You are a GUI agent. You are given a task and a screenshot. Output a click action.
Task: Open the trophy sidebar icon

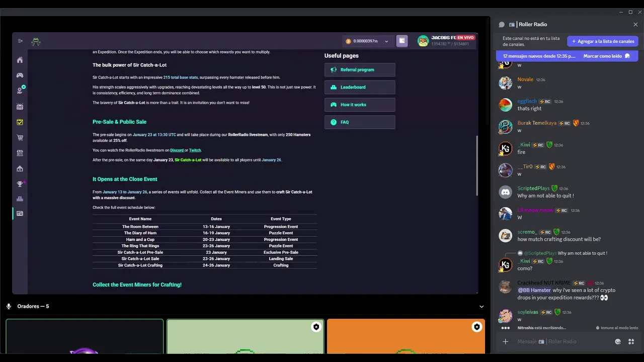pyautogui.click(x=20, y=184)
